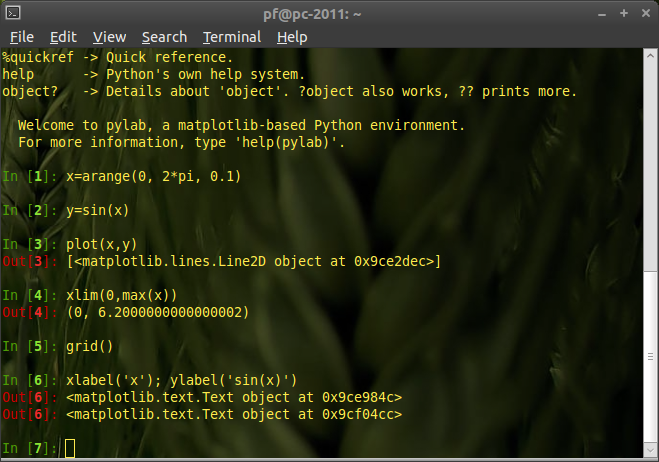Viewport: 659px width, 462px height.
Task: Click the 'In [5]:' prompt label
Action: coord(29,346)
